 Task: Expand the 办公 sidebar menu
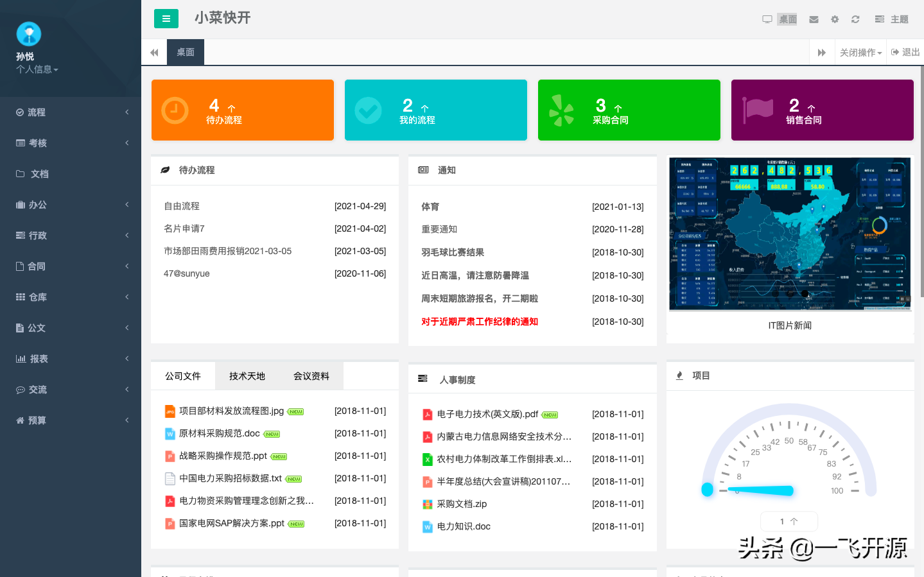[x=71, y=205]
